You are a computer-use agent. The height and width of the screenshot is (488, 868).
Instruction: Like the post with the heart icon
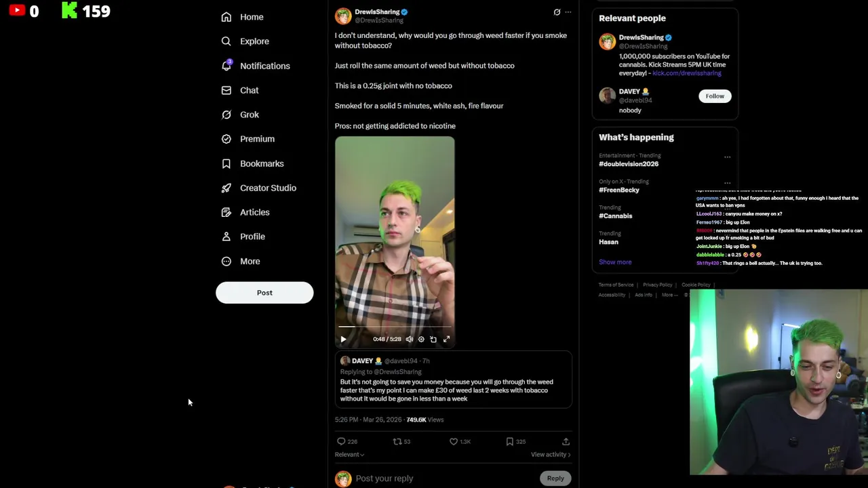pos(454,441)
